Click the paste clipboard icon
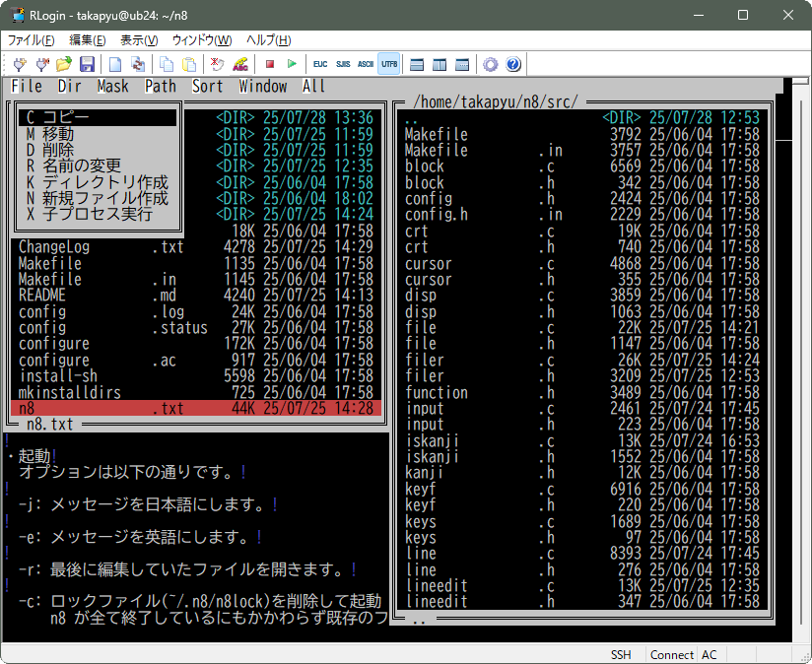The width and height of the screenshot is (812, 664). click(x=189, y=64)
